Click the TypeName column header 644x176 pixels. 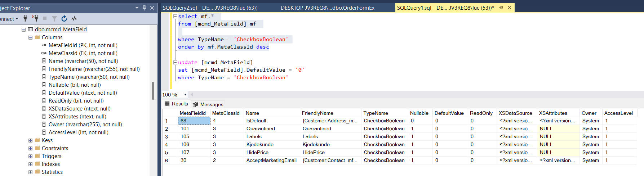[x=376, y=113]
